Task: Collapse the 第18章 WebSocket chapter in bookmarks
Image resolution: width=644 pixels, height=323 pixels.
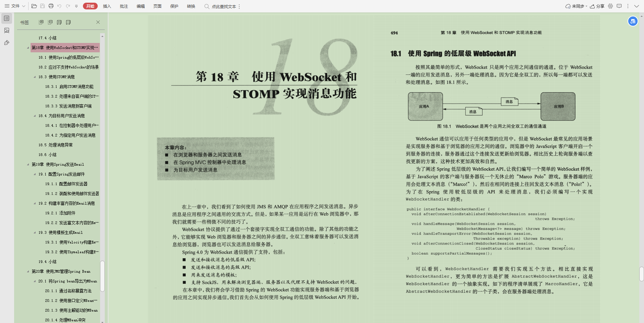Action: coord(29,47)
